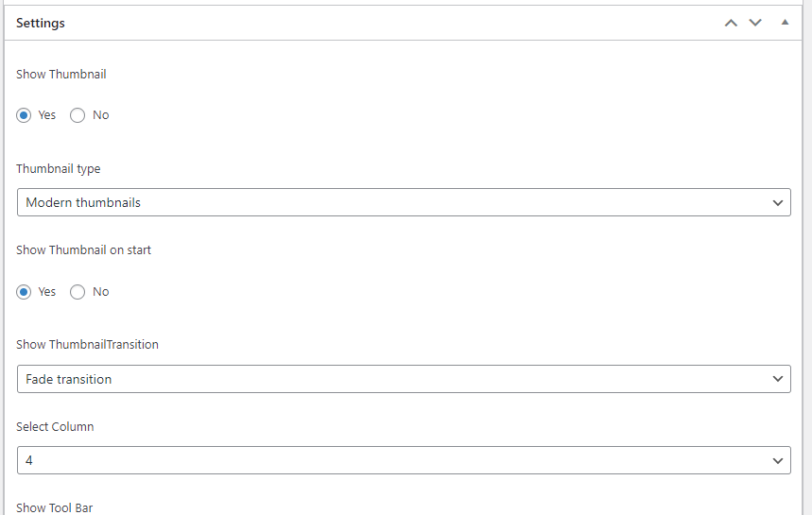Image resolution: width=812 pixels, height=515 pixels.
Task: Click the Show Tool Bar label
Action: coord(55,507)
